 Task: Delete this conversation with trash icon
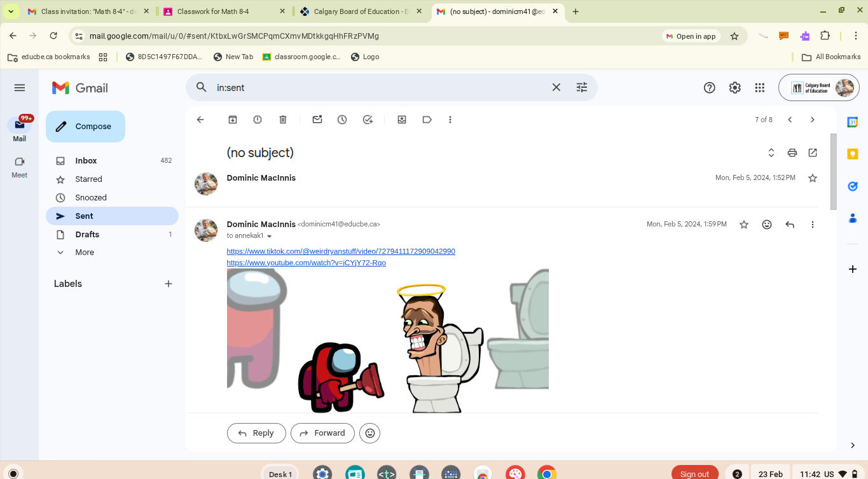click(283, 120)
